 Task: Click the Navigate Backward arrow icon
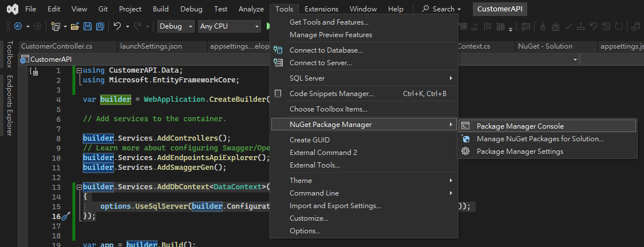point(18,26)
